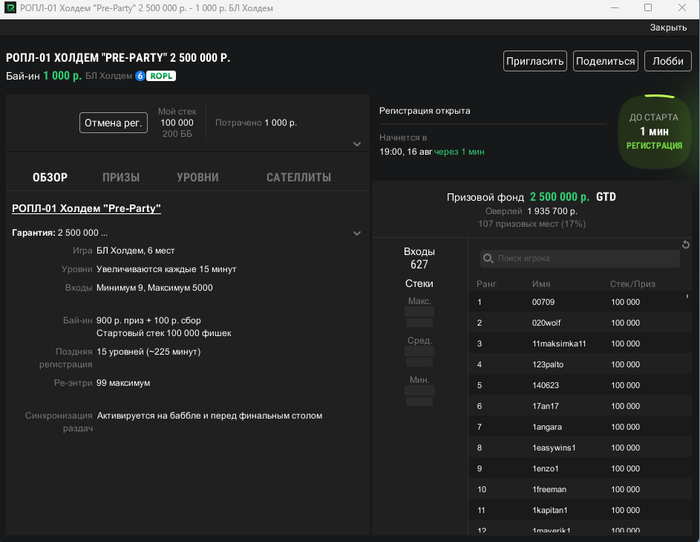This screenshot has width=700, height=542.
Task: Select player row 1easywins1
Action: coord(580,448)
